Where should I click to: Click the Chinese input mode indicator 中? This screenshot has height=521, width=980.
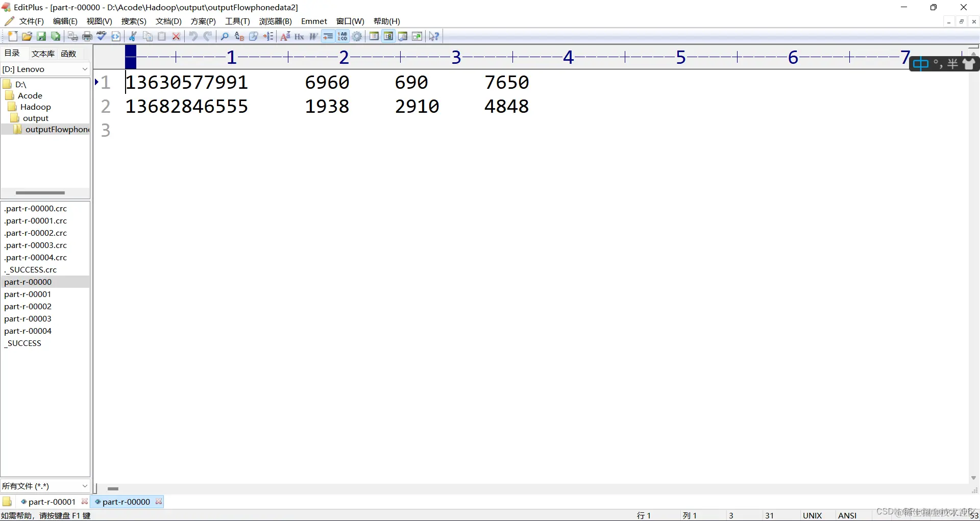921,64
